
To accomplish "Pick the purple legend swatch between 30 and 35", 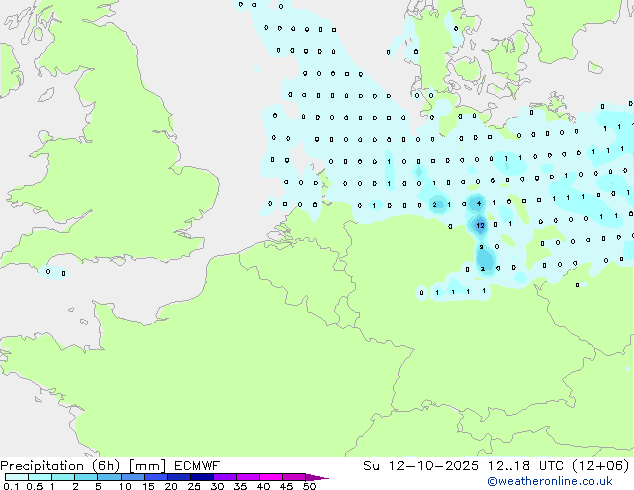I will [x=225, y=477].
